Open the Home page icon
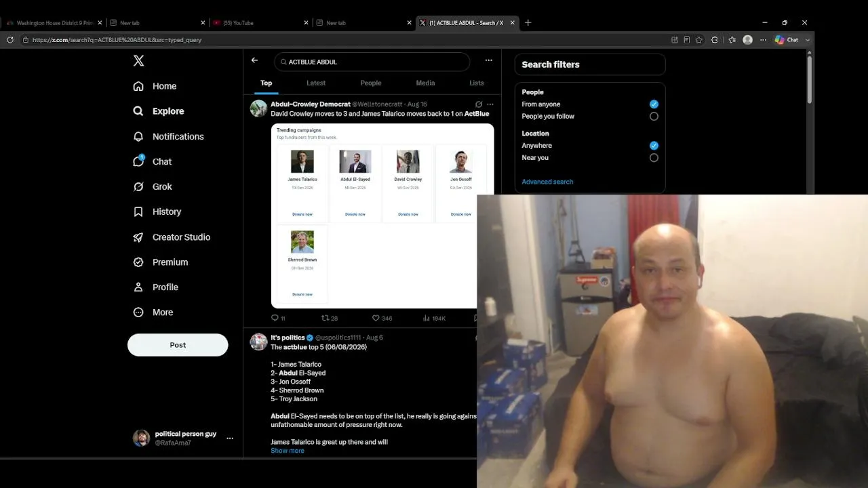868x488 pixels. (x=138, y=86)
